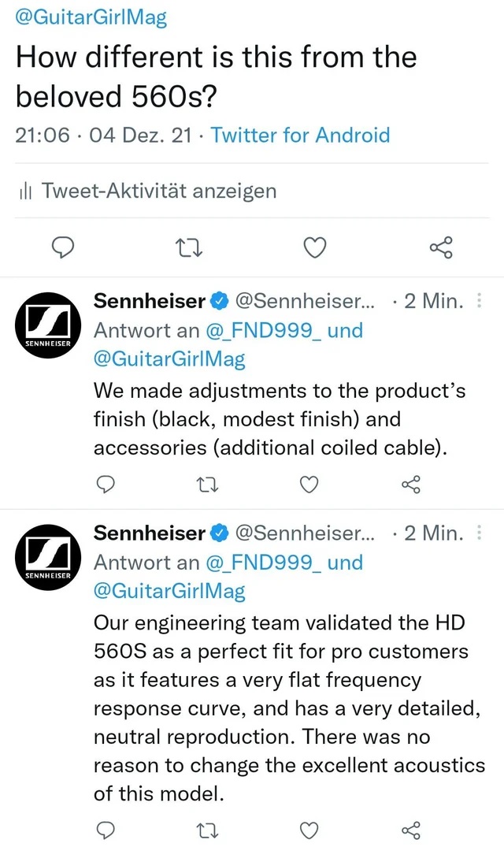
Task: Retweet Sennheiser's engineering team reply
Action: [207, 830]
